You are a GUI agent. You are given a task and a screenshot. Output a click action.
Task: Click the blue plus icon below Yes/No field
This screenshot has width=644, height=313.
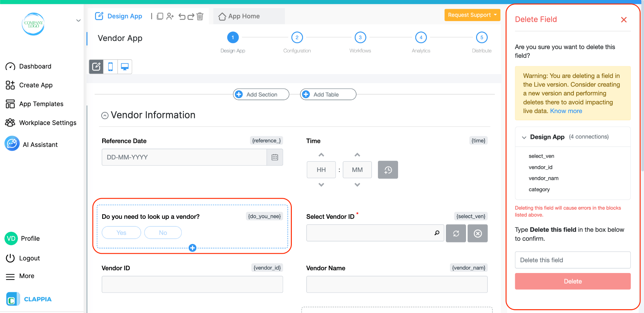[192, 248]
